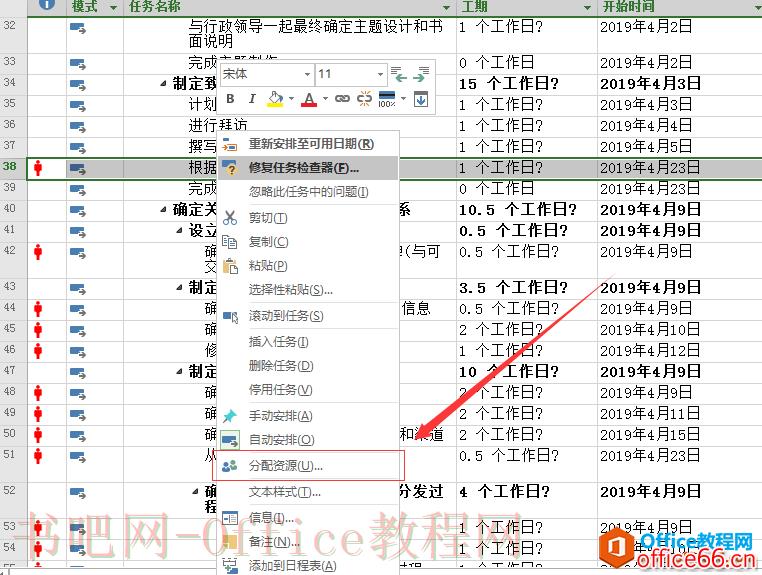Screen dimensions: 762x575
Task: Choose 剪切(T) from context menu
Action: 308,218
